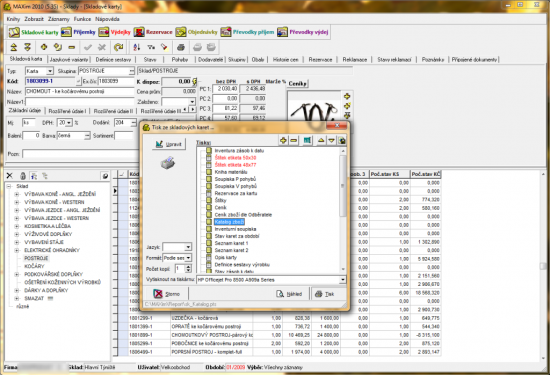Image resolution: width=550 pixels, height=375 pixels.
Task: Open the Knihy menu
Action: 13,19
